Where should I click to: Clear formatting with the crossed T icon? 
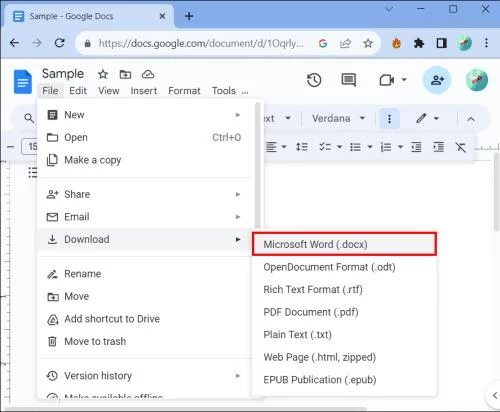point(461,147)
